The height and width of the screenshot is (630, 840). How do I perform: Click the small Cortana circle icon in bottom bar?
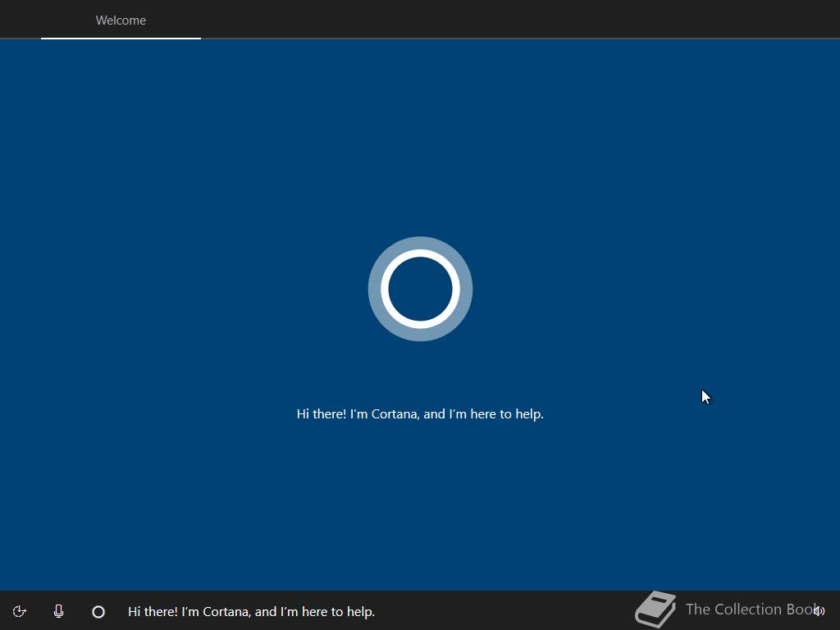pos(98,612)
